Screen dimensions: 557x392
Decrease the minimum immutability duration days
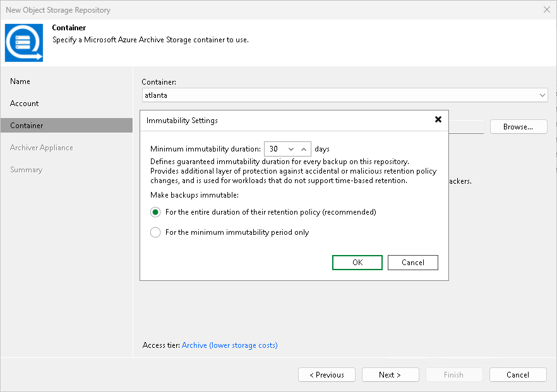coord(291,149)
